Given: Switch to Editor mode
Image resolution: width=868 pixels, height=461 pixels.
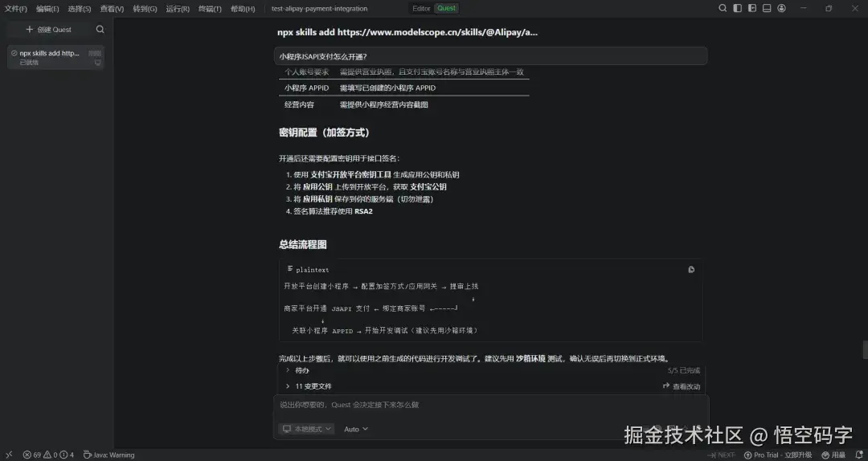Looking at the screenshot, I should (421, 8).
